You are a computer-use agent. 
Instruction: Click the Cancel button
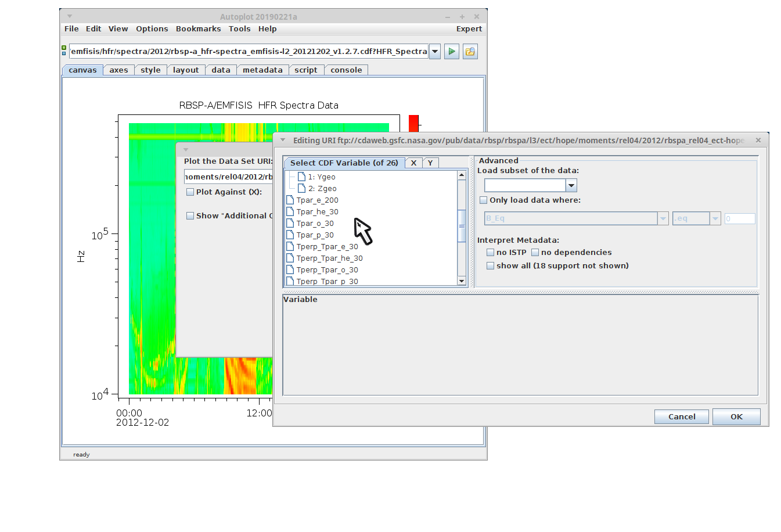[681, 416]
